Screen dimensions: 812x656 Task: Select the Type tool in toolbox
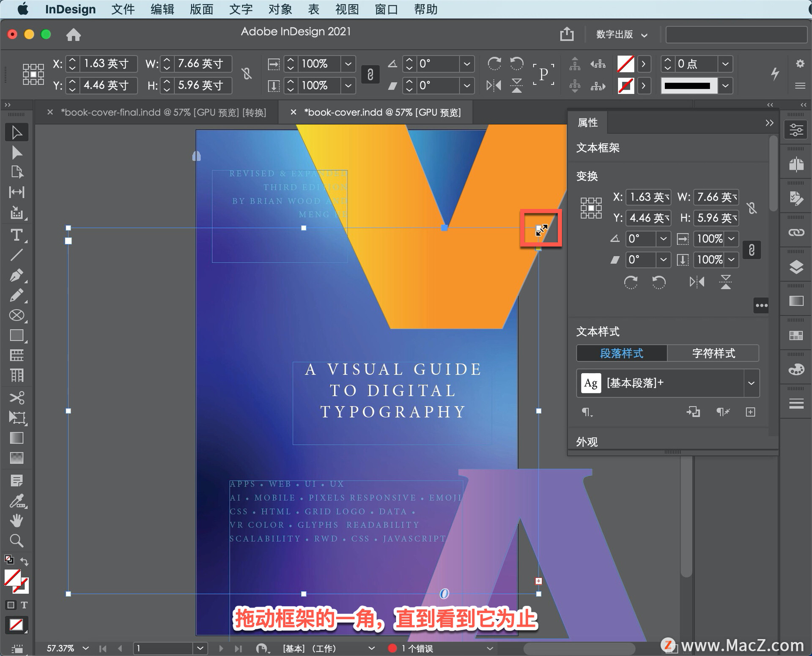coord(16,235)
